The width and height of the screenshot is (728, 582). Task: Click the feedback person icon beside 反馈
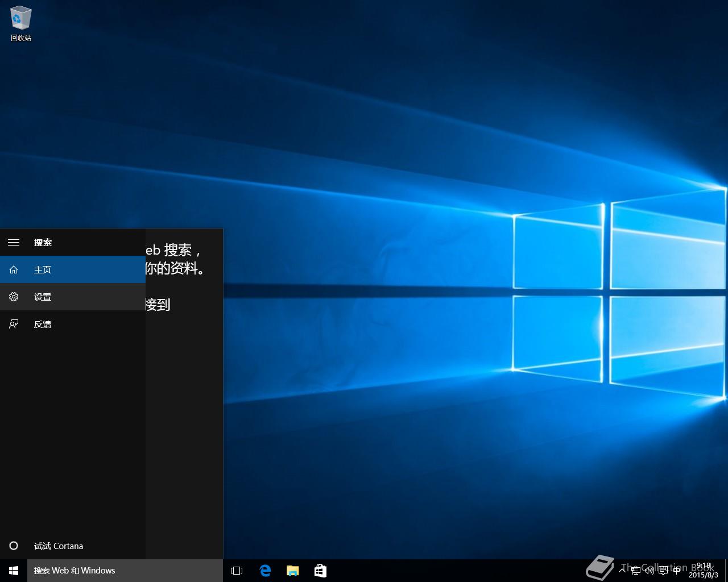point(14,324)
